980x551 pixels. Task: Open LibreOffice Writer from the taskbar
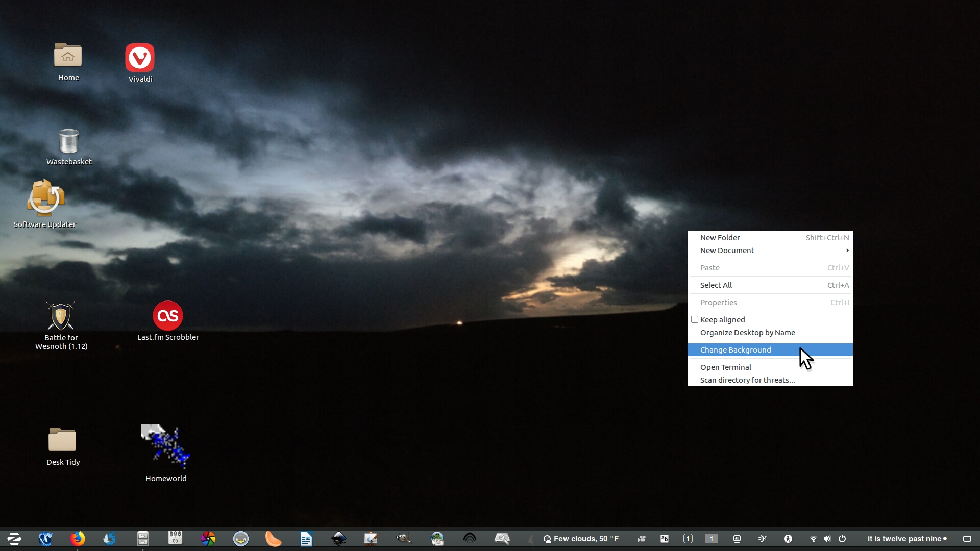(306, 538)
